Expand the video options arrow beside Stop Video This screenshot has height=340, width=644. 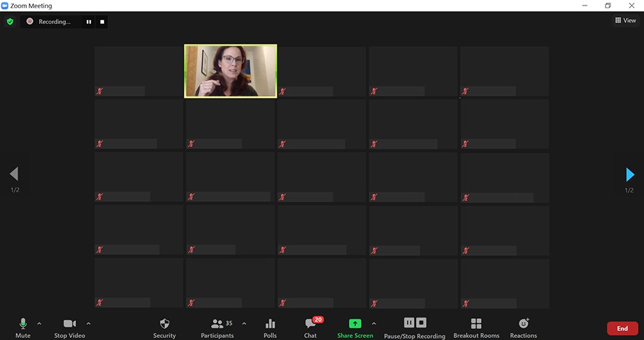[x=88, y=324]
